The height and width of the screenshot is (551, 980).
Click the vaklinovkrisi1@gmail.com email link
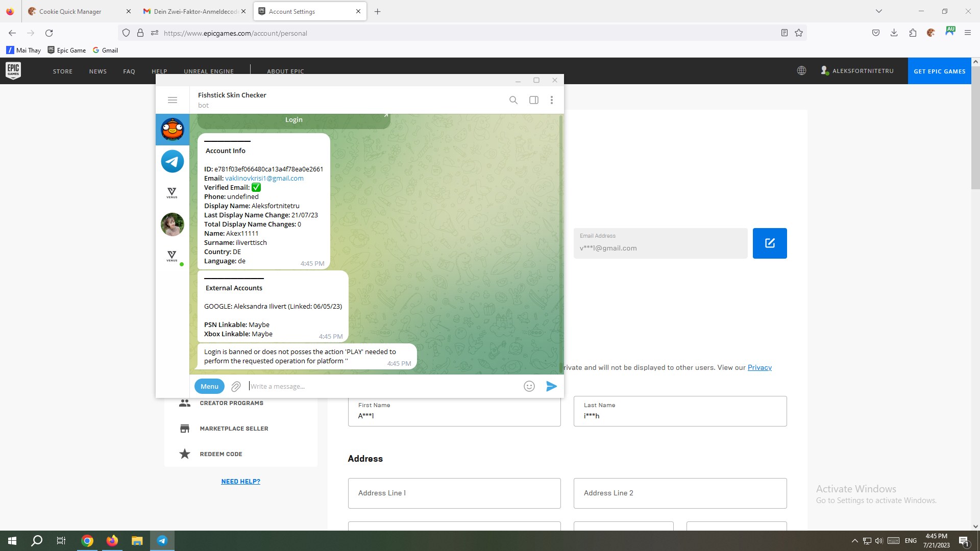(x=264, y=178)
